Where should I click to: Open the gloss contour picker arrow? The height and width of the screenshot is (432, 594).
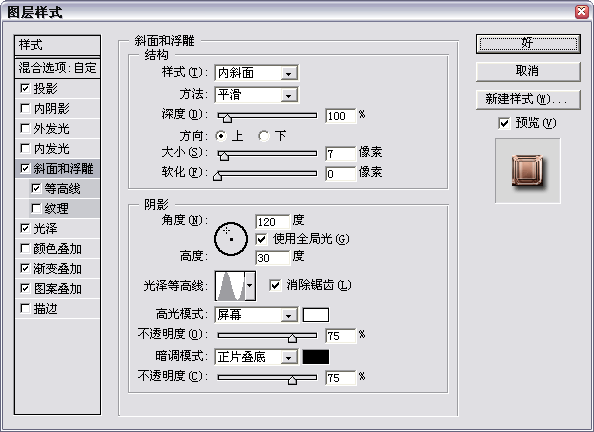pos(250,286)
